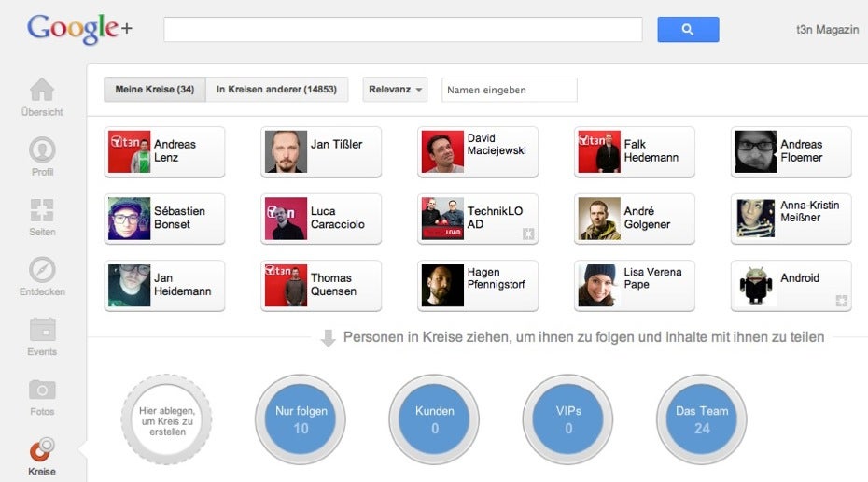The height and width of the screenshot is (482, 868).
Task: Select Andreas Lenz avatar thumbnail
Action: (x=129, y=152)
